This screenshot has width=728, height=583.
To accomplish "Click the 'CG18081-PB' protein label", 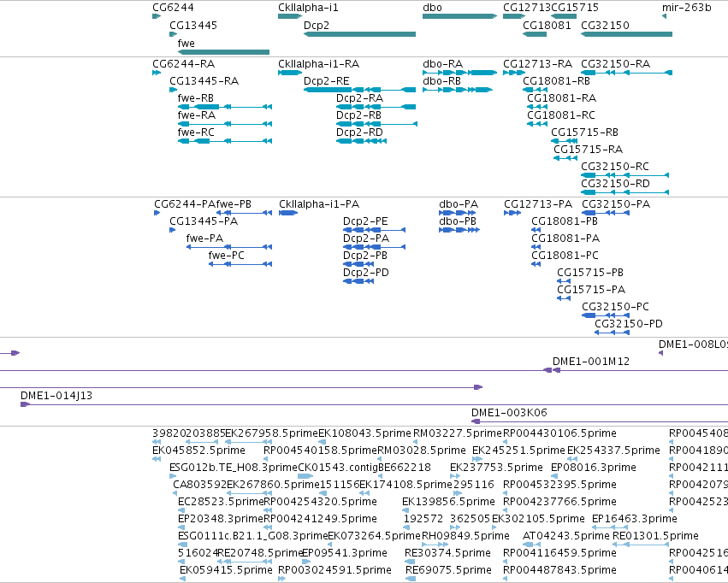I will pos(565,221).
